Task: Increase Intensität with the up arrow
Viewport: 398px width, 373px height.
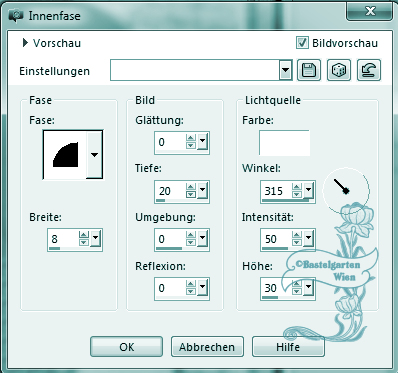Action: [x=297, y=235]
